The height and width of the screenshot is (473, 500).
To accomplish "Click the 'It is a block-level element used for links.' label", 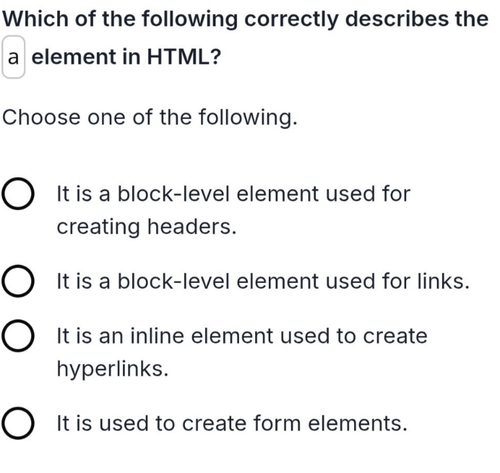I will click(x=263, y=281).
